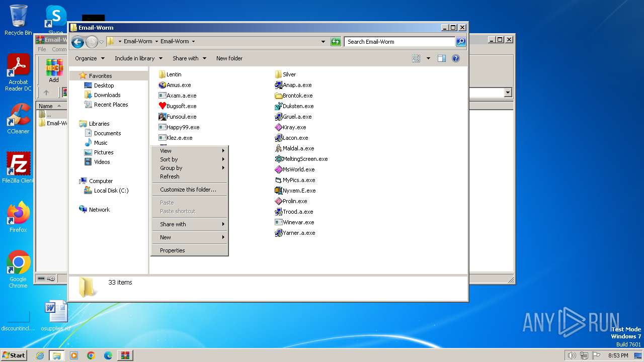Click the search magnifier button

(x=461, y=42)
